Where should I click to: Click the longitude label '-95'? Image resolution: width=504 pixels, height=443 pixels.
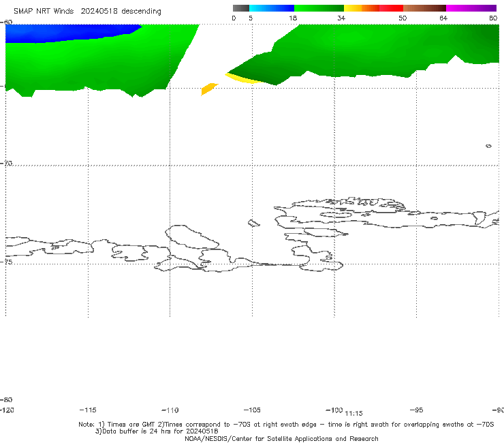[x=417, y=410]
